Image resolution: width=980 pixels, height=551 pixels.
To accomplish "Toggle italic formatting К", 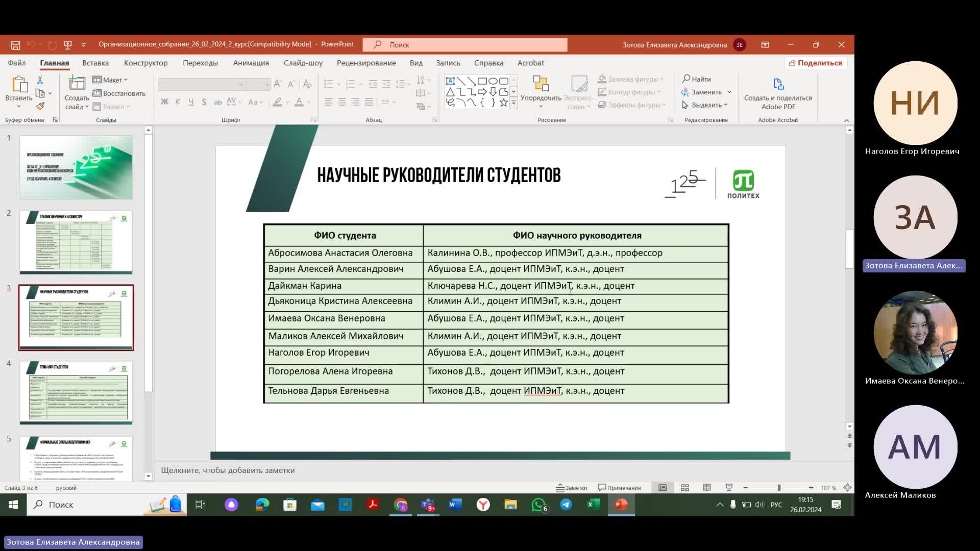I will point(178,102).
